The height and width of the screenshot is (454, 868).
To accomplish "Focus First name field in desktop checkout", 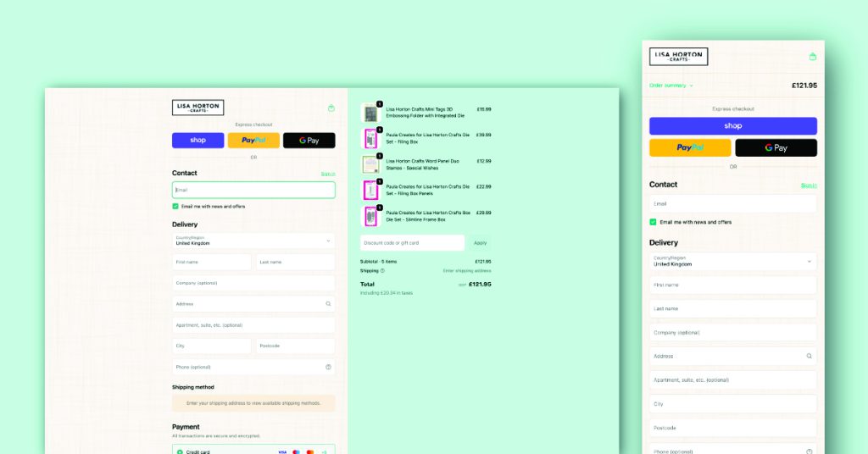I will [x=211, y=262].
